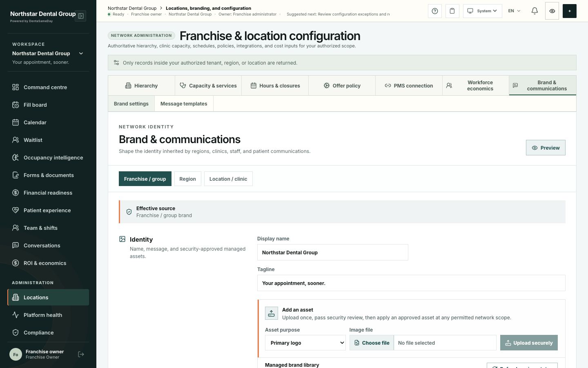This screenshot has height=368, width=588.
Task: Click the Managed brand library heading
Action: (x=292, y=365)
